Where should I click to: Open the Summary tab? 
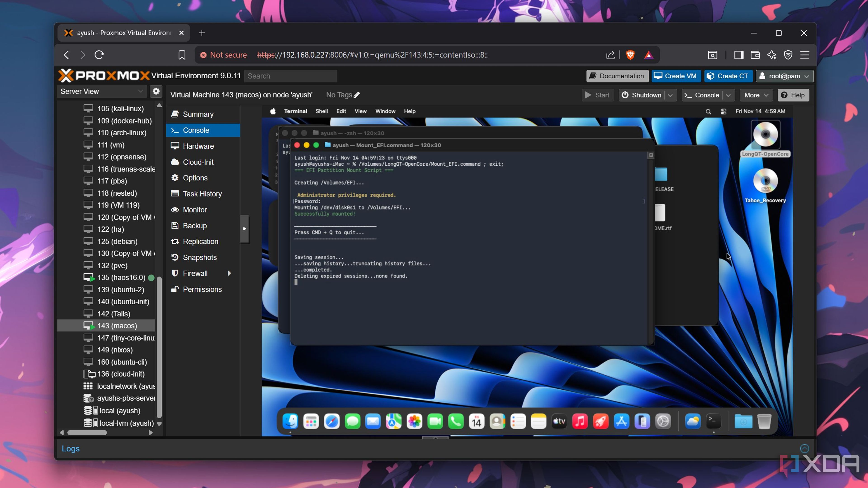203,114
